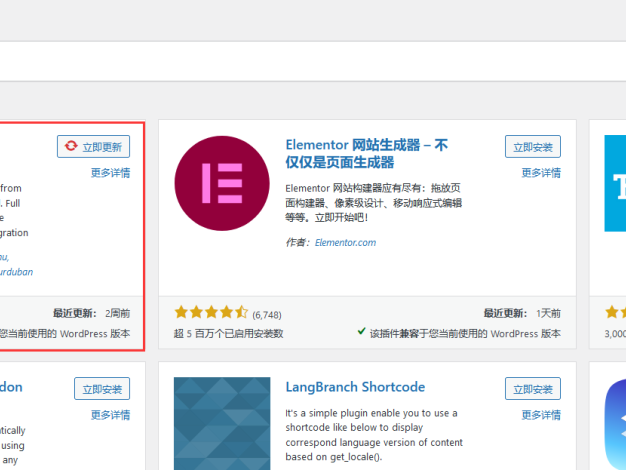Screen dimensions: 626x470
Task: Open 更多详情 for Elementor plugin
Action: coord(541,173)
